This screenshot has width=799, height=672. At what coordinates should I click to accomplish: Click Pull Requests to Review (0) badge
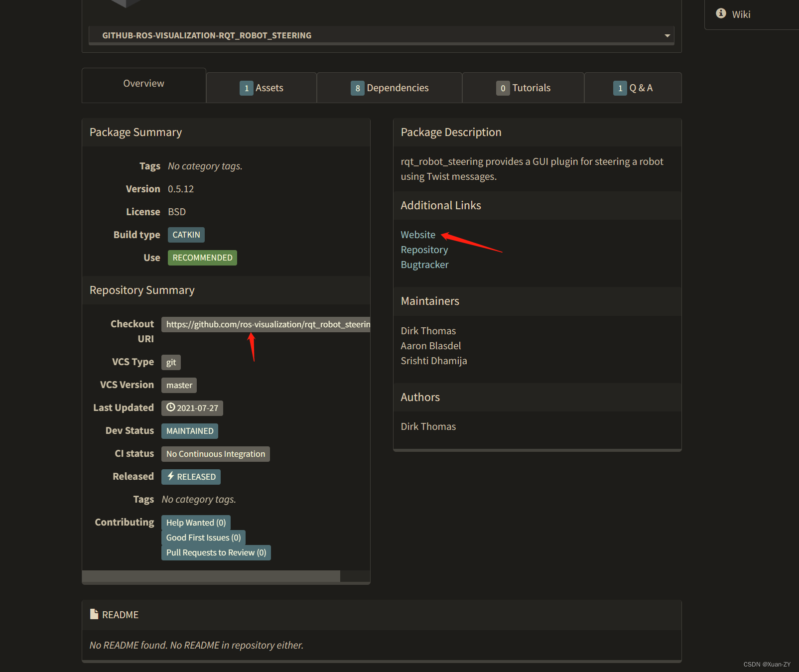216,552
